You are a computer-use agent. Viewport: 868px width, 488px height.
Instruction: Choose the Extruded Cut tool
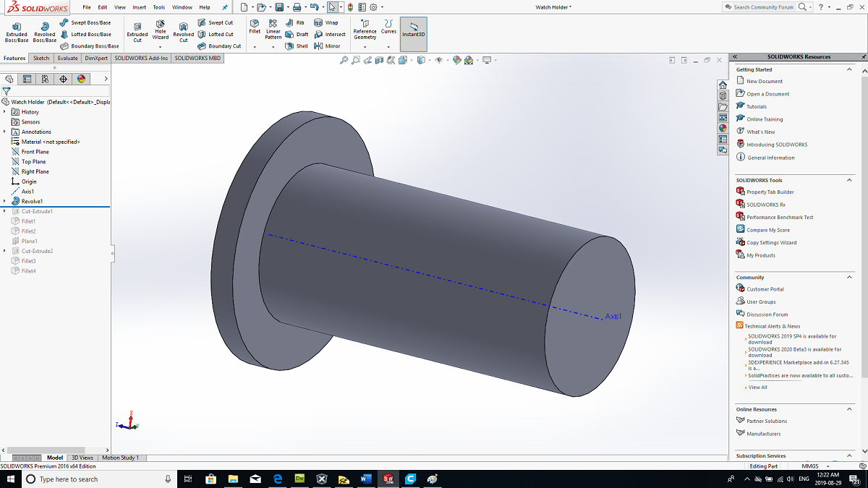(137, 32)
